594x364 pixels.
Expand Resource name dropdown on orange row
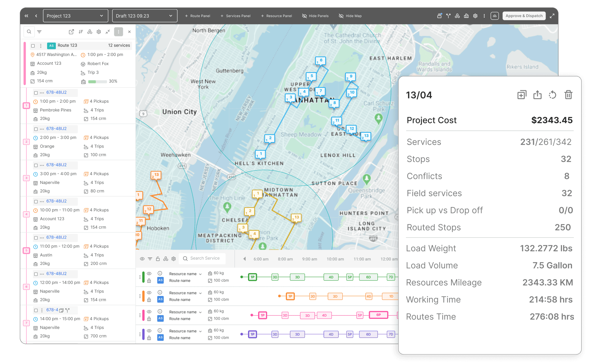tap(200, 293)
